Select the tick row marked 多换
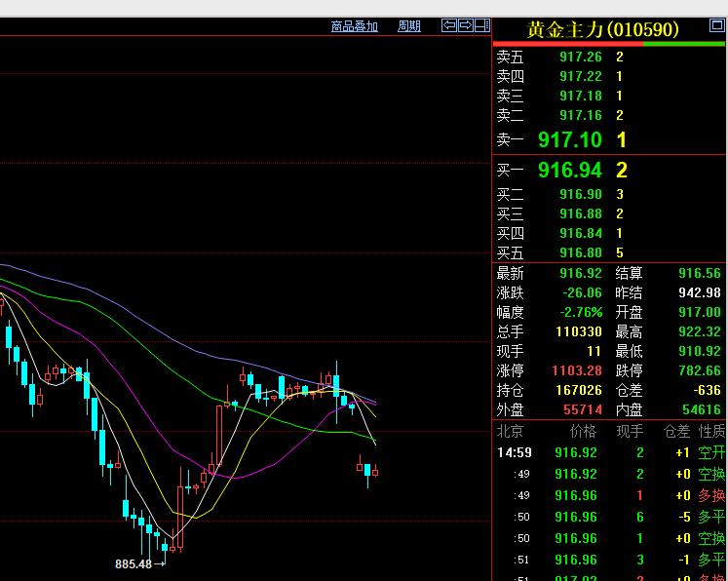Image resolution: width=728 pixels, height=581 pixels. pos(610,495)
